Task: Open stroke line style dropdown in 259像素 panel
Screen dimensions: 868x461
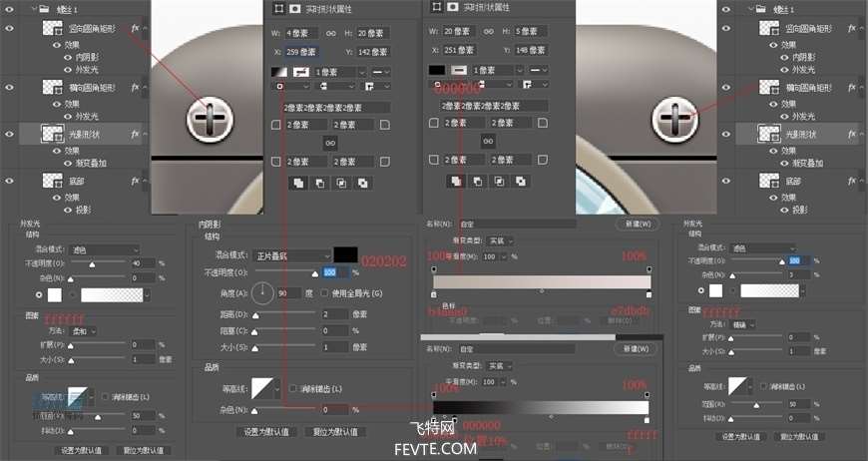Action: coord(381,72)
